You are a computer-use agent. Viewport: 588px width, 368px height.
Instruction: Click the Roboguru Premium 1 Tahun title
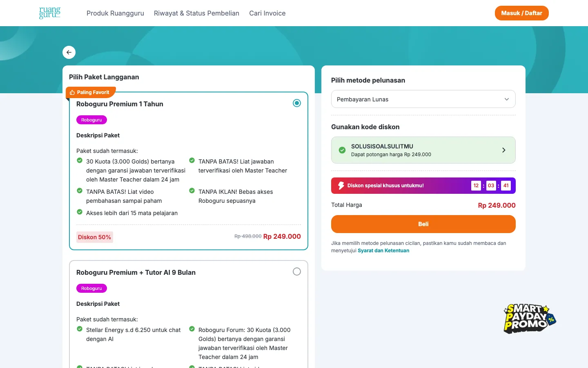120,104
